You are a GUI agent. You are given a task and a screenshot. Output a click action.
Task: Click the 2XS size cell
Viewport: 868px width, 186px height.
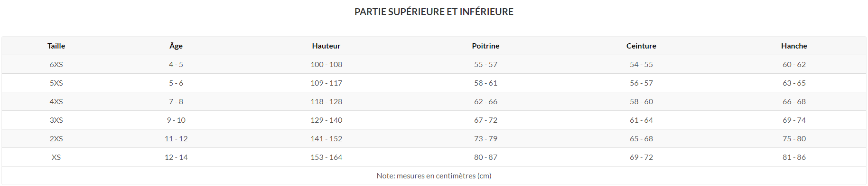point(56,139)
